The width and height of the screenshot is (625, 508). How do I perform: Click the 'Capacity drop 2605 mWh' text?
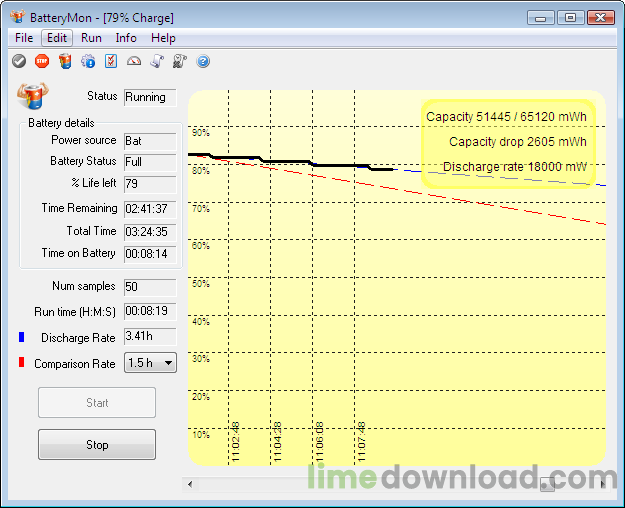click(x=518, y=142)
